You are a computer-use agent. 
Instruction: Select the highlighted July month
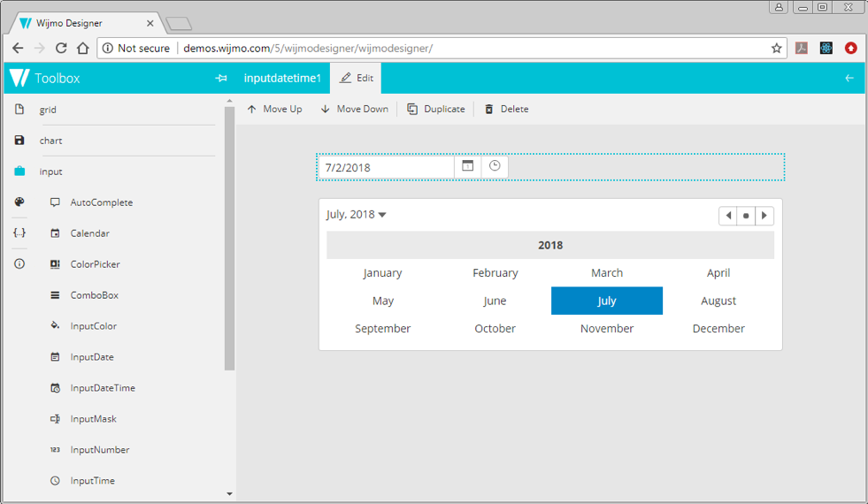pyautogui.click(x=607, y=301)
